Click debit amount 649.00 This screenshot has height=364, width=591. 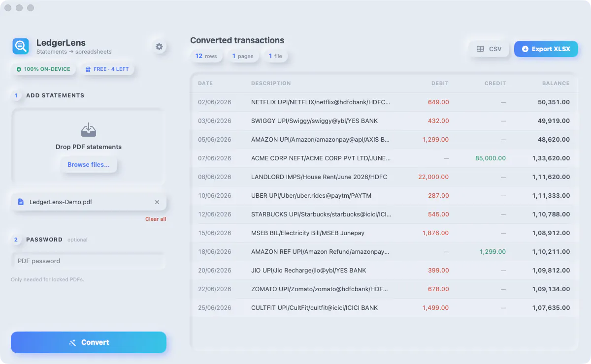[438, 102]
